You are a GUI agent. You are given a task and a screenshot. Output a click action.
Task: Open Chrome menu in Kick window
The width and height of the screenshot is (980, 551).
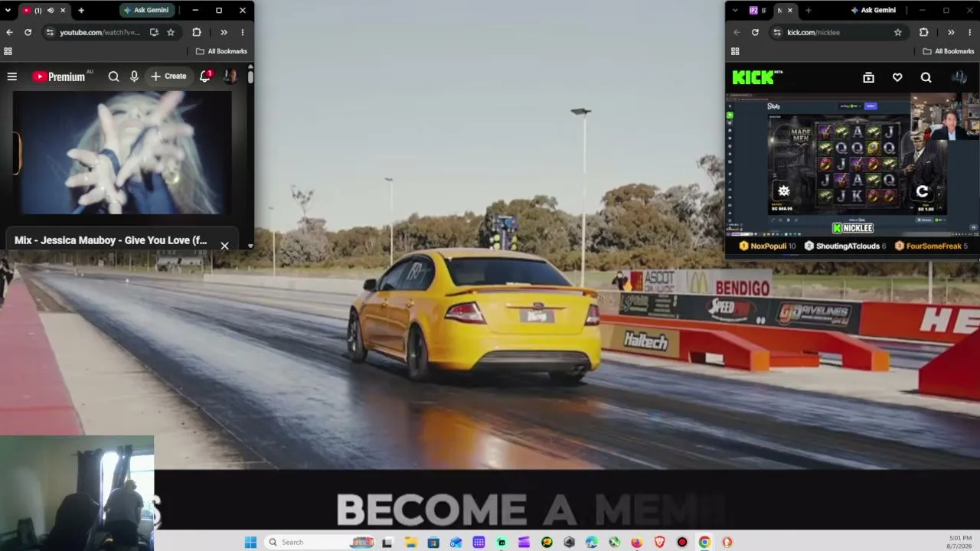pyautogui.click(x=969, y=32)
